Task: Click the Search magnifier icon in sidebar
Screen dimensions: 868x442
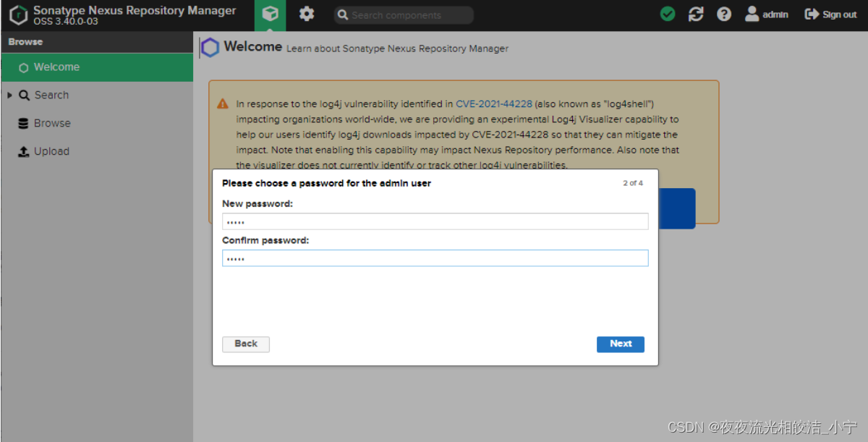Action: (x=24, y=95)
